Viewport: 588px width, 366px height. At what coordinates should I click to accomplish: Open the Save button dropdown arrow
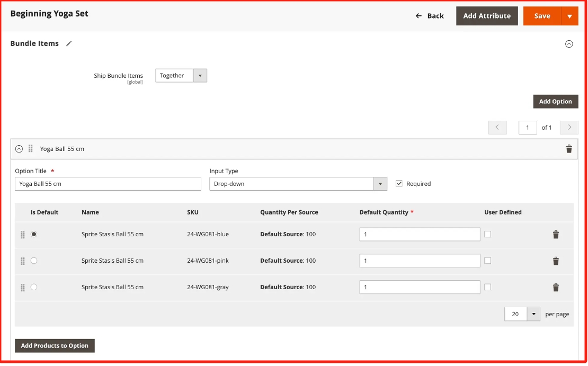point(569,16)
